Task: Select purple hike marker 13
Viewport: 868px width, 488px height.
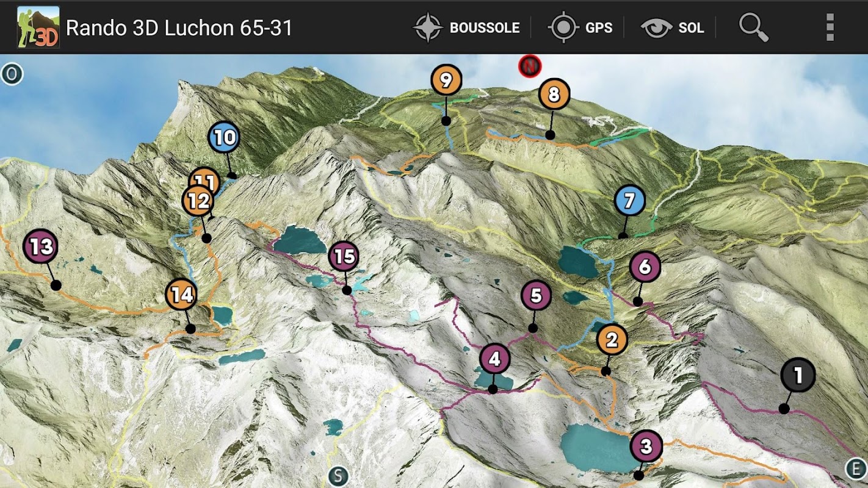Action: coord(40,246)
